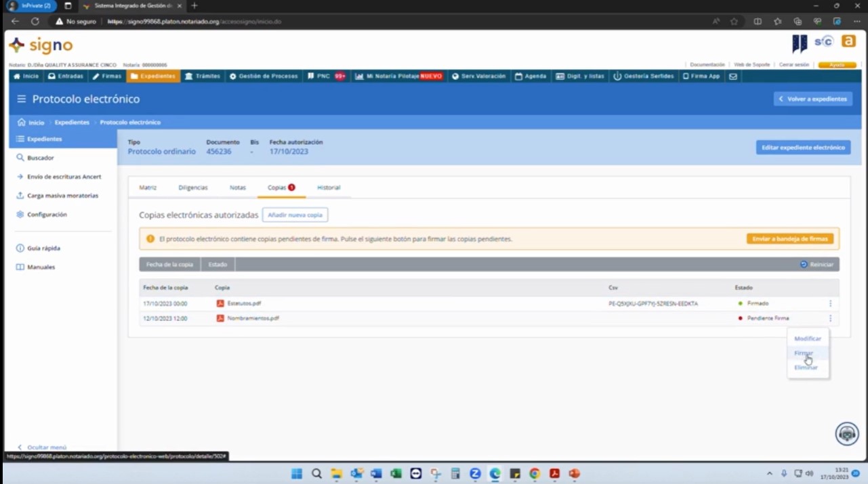
Task: Open the hamburger menu beside Protocolo electrónico
Action: [x=21, y=99]
